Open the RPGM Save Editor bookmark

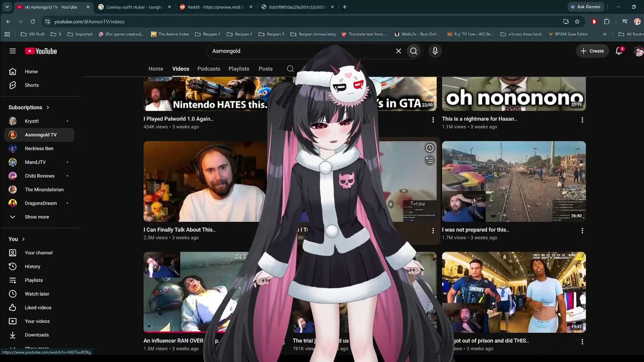(x=568, y=34)
